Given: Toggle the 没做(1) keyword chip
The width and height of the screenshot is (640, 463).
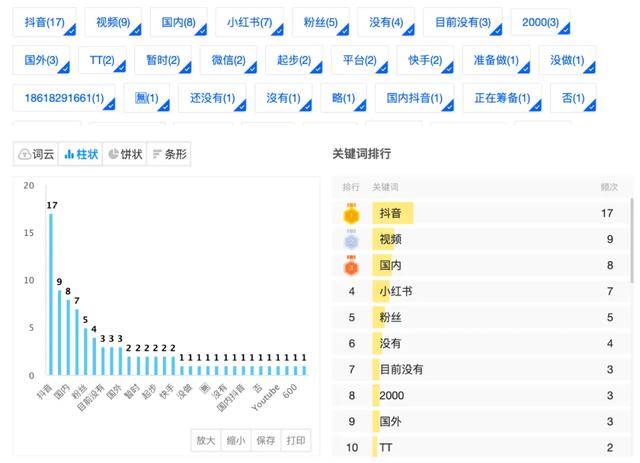Looking at the screenshot, I should coord(567,60).
